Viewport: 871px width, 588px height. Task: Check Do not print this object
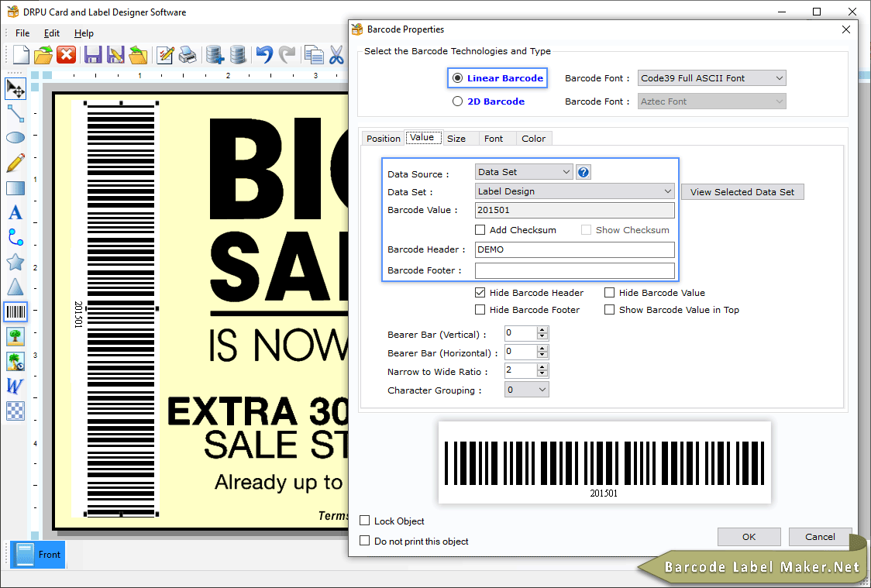(365, 541)
